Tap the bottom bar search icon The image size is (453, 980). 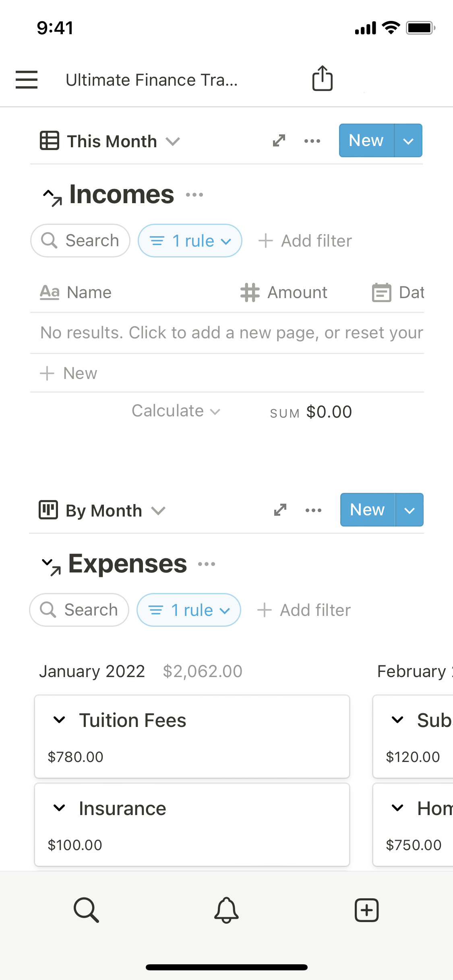tap(86, 910)
